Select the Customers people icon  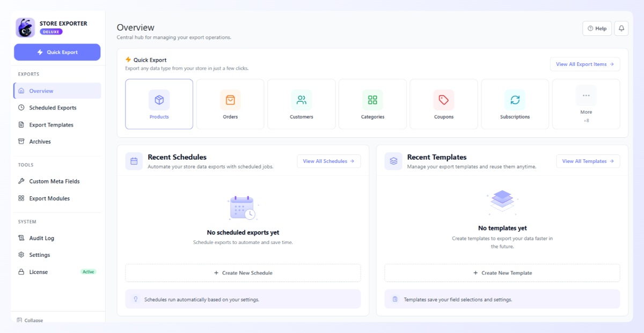(302, 100)
